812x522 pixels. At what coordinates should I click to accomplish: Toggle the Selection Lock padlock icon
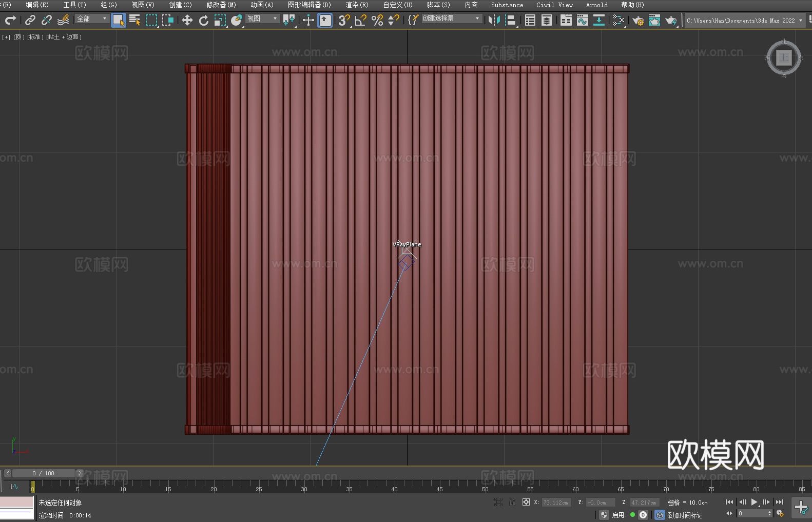point(512,502)
